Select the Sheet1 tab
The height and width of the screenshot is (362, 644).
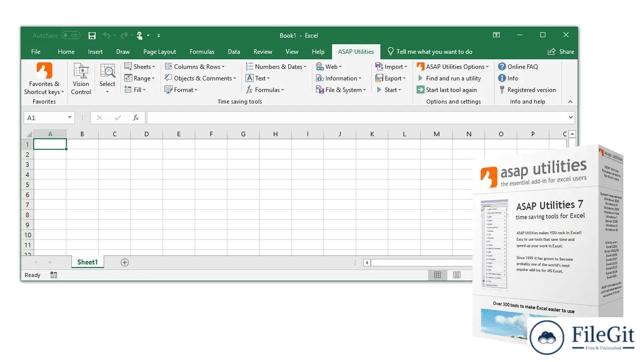88,262
